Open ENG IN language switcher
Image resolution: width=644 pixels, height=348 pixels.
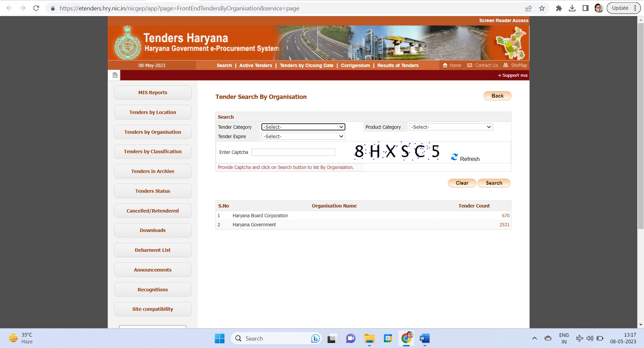(564, 338)
